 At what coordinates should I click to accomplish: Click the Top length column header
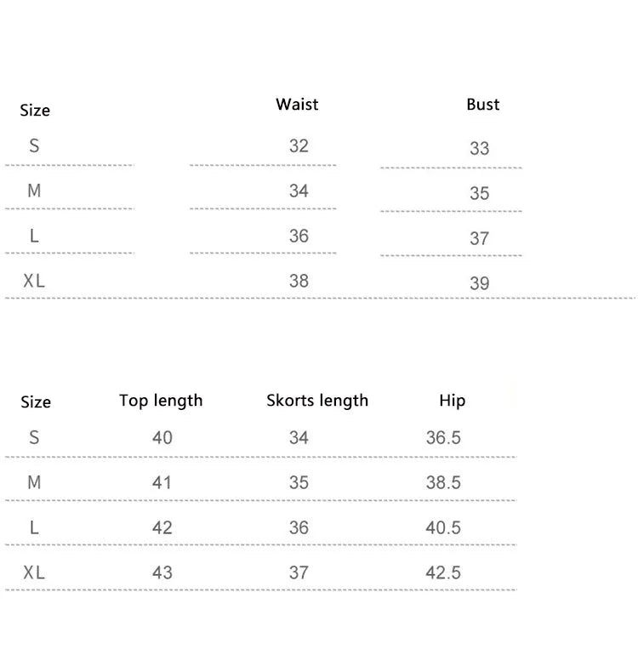tap(161, 401)
